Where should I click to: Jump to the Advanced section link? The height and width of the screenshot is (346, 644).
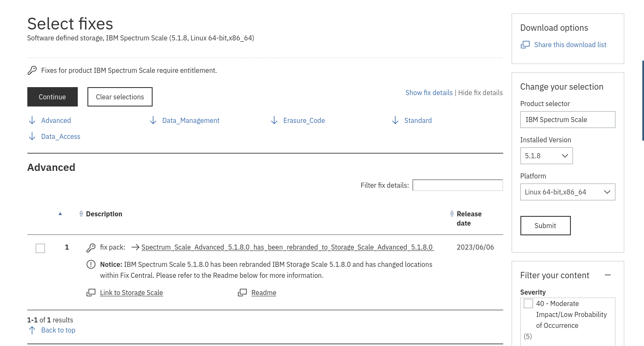tap(56, 120)
